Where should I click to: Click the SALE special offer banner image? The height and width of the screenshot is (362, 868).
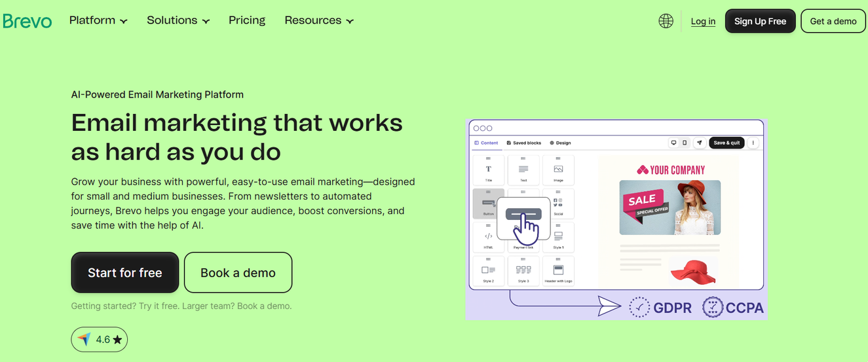pyautogui.click(x=670, y=208)
